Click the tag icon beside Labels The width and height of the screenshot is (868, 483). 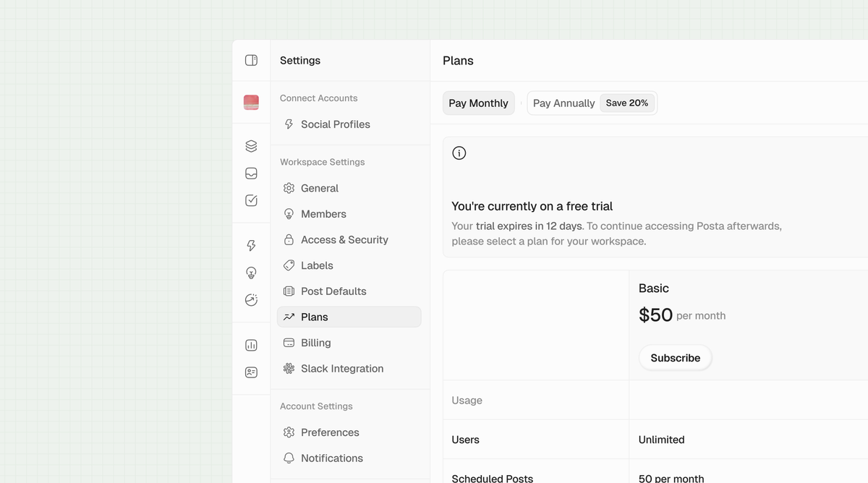(x=289, y=265)
